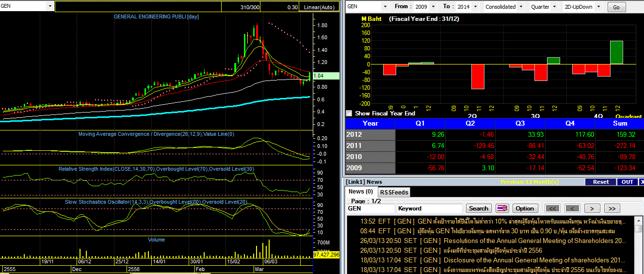
Task: Click the volume value 97,427,296
Action: tap(326, 254)
